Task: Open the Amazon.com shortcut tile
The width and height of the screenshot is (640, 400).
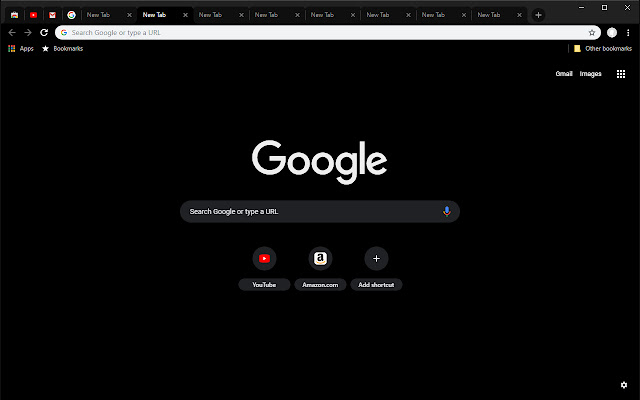Action: click(x=320, y=258)
